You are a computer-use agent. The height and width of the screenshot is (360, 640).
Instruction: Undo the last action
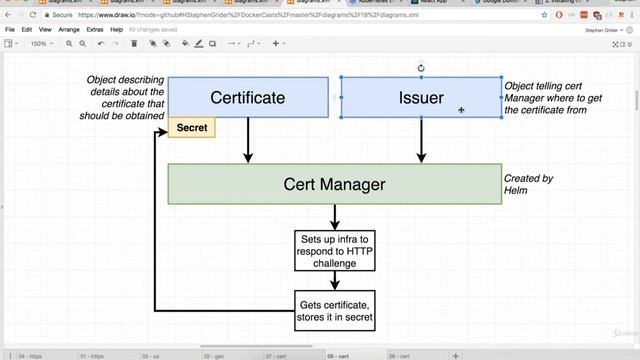101,44
